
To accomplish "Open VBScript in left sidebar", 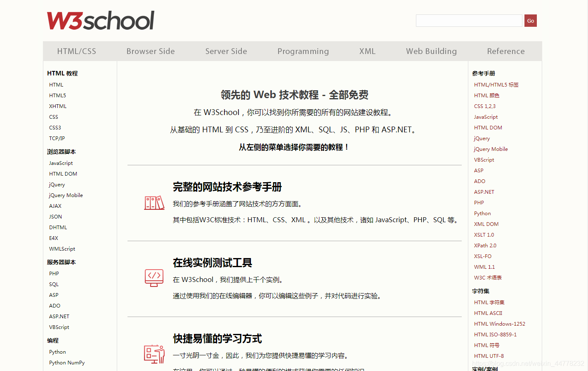I will tap(59, 327).
